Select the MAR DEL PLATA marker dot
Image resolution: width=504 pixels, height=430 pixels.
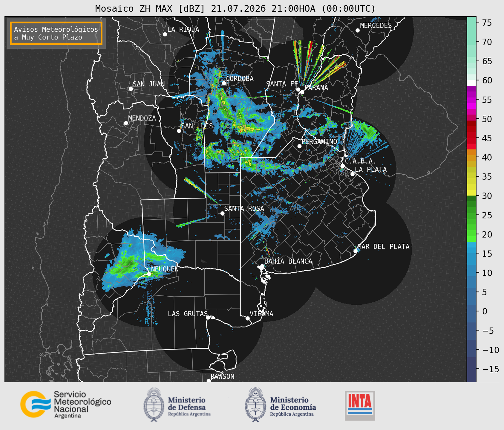[x=356, y=251]
